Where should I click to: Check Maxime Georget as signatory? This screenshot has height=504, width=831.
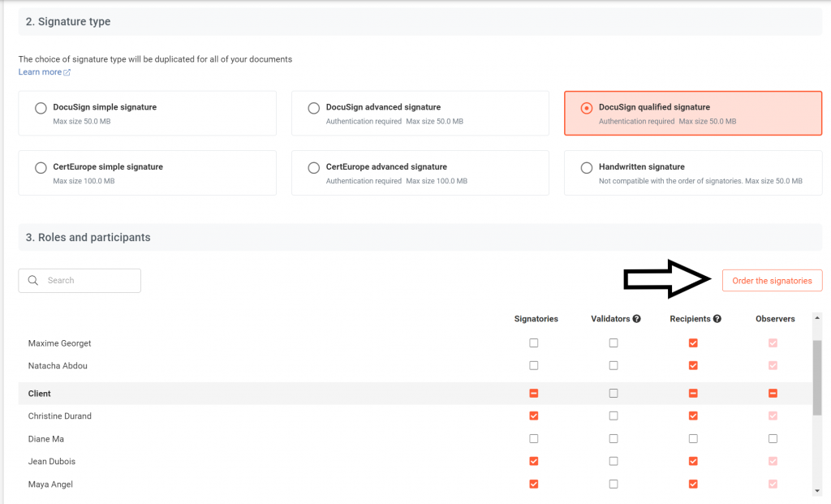pos(533,343)
